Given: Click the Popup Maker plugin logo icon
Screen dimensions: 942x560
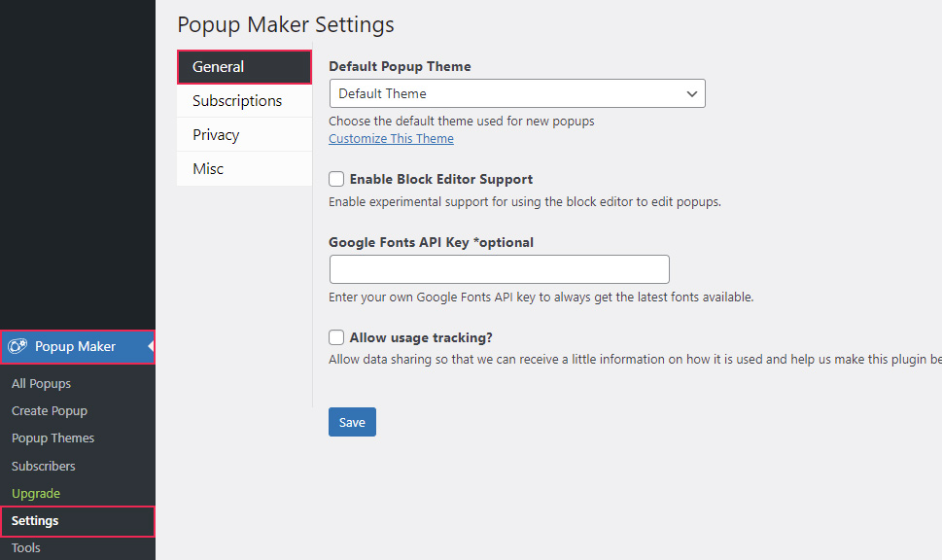Looking at the screenshot, I should click(19, 347).
